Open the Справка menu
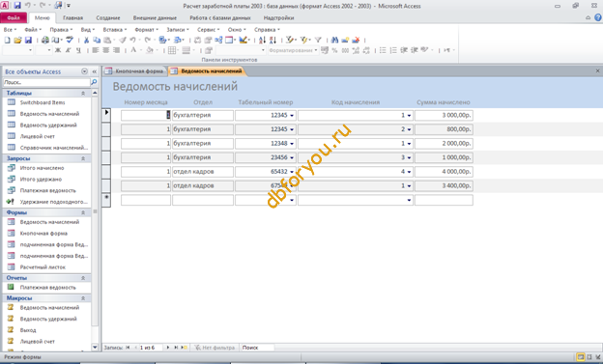 267,30
